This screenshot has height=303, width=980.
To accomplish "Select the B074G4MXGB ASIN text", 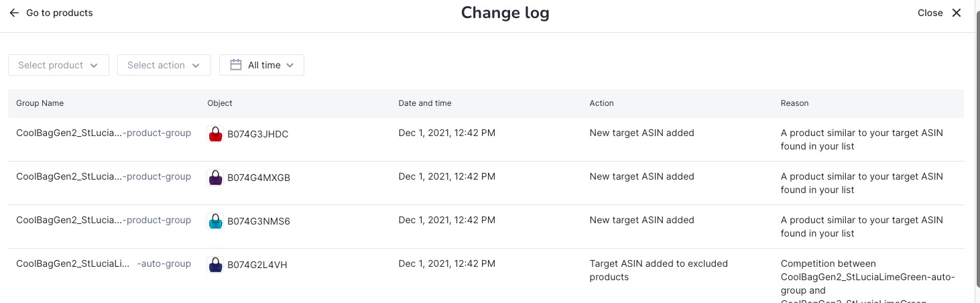I will [x=258, y=178].
